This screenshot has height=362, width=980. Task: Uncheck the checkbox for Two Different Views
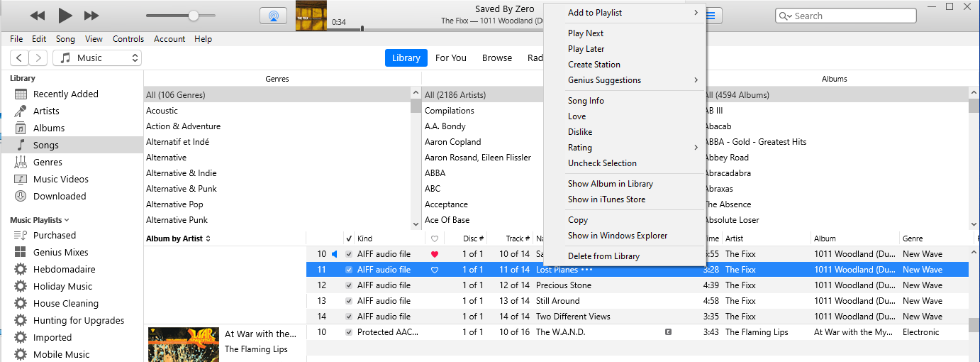pyautogui.click(x=348, y=317)
